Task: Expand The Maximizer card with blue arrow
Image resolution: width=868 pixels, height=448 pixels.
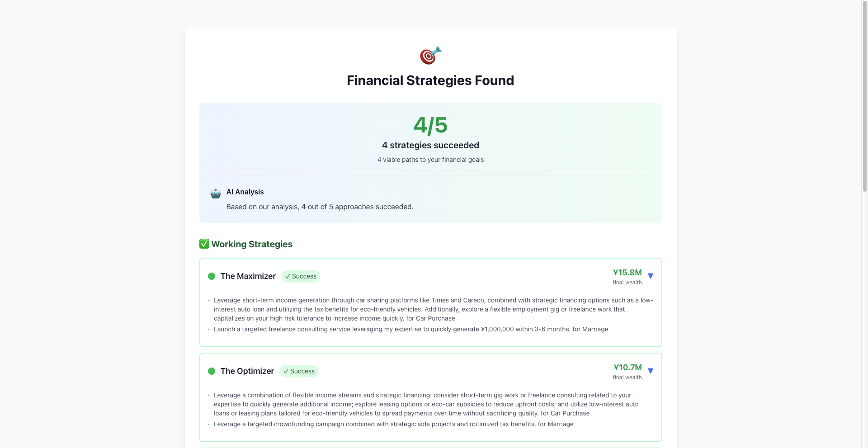Action: (651, 276)
